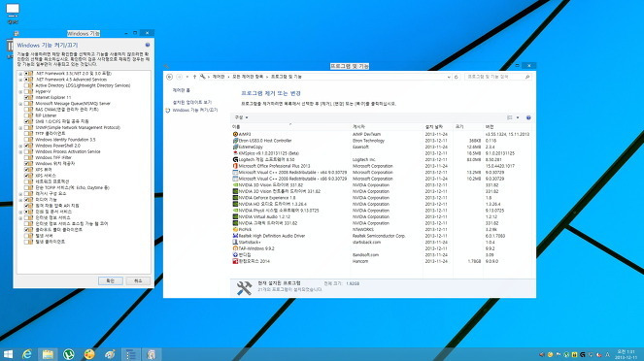This screenshot has width=644, height=361.
Task: Open the view options dropdown arrow
Action: (518, 117)
